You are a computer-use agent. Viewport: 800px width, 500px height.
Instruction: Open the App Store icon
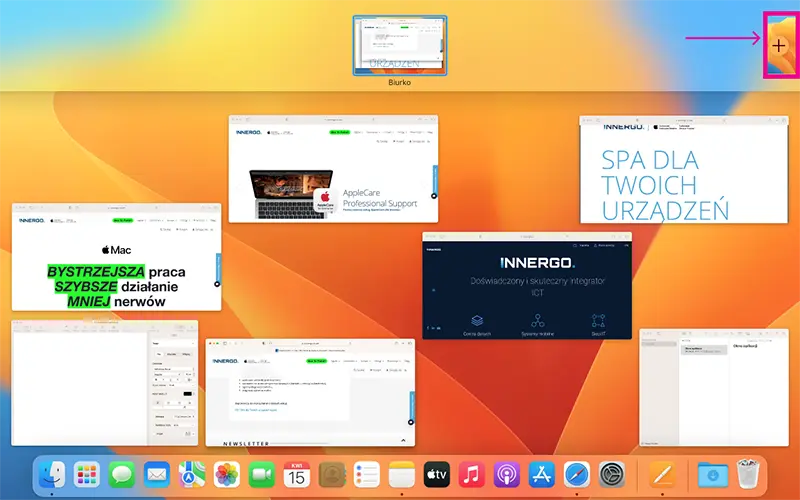542,474
